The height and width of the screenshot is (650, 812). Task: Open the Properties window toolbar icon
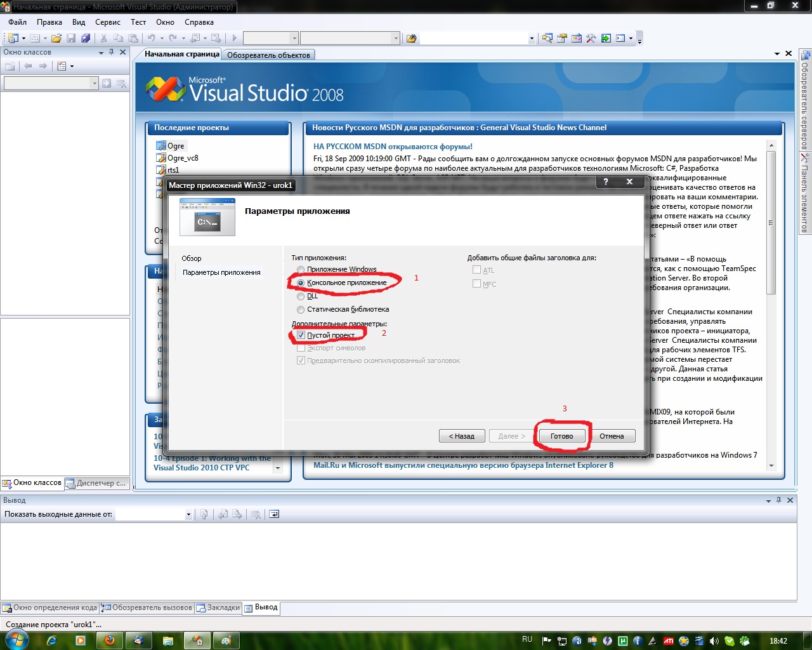coord(562,38)
